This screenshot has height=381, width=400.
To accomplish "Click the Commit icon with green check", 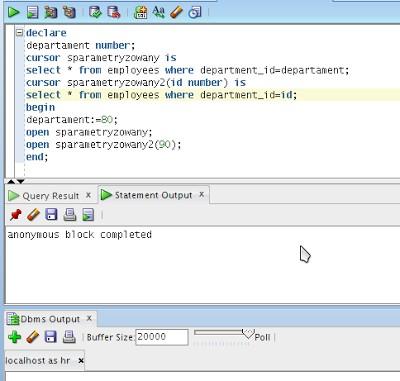I will (95, 12).
